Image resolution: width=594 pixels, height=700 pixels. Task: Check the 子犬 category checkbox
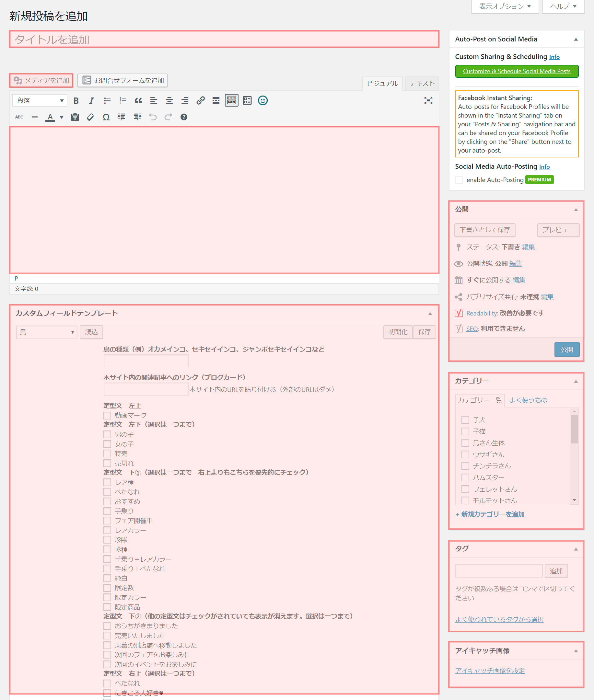click(465, 420)
